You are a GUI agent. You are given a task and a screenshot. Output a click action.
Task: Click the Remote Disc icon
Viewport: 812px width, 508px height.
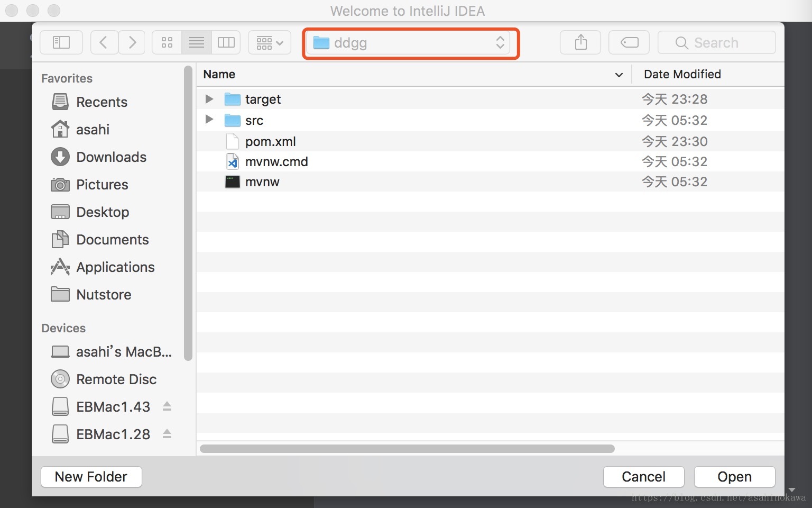[60, 379]
